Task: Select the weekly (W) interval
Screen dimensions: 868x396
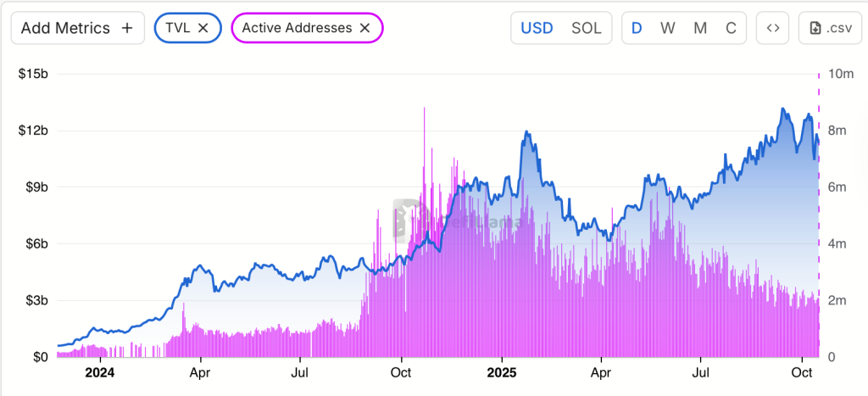Action: [x=668, y=28]
